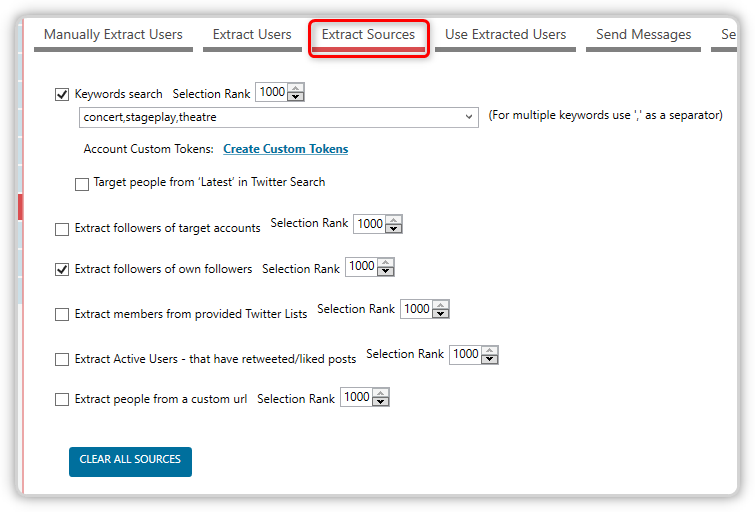Click the CLEAR ALL SOURCES button
Viewport: 755px width, 512px height.
[130, 462]
